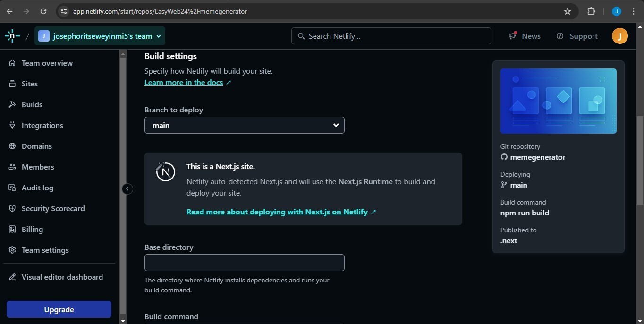Open the News megaphone icon
Image resolution: width=644 pixels, height=324 pixels.
pos(512,36)
